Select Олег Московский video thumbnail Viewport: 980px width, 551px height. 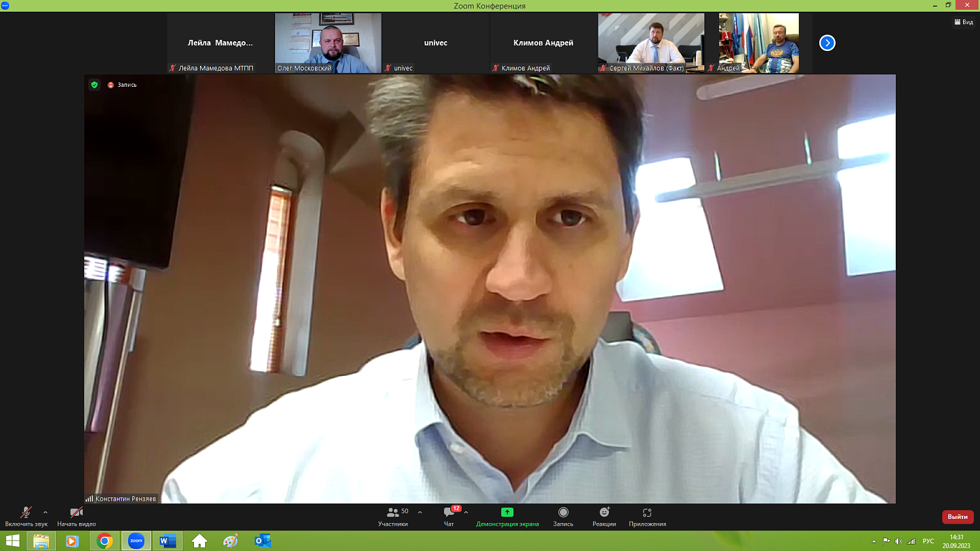[328, 42]
